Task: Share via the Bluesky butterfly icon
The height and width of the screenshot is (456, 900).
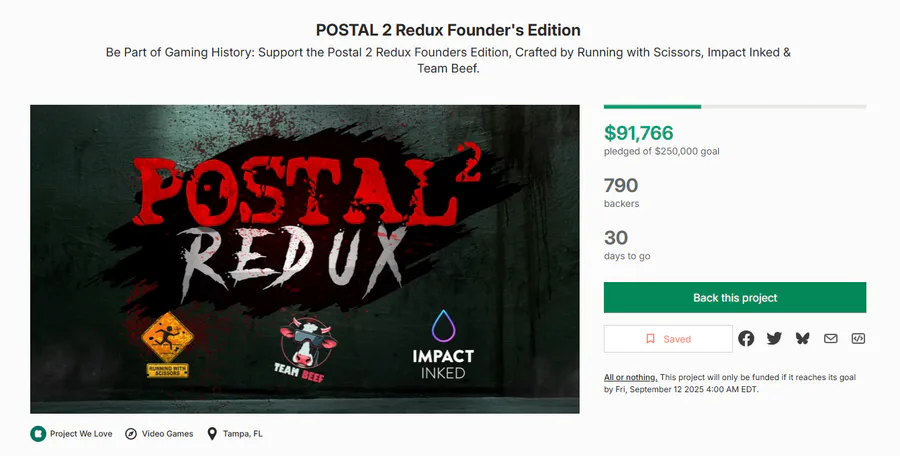Action: (802, 339)
